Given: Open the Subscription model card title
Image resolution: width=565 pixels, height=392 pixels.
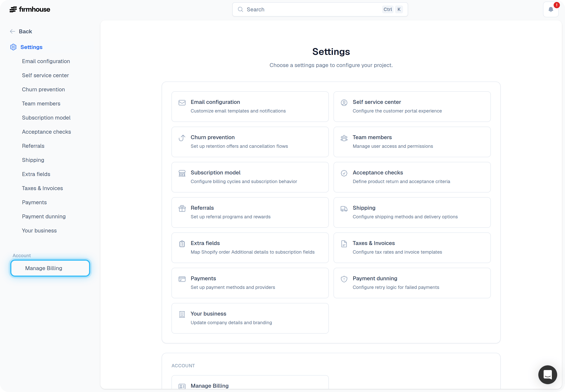Looking at the screenshot, I should (215, 172).
